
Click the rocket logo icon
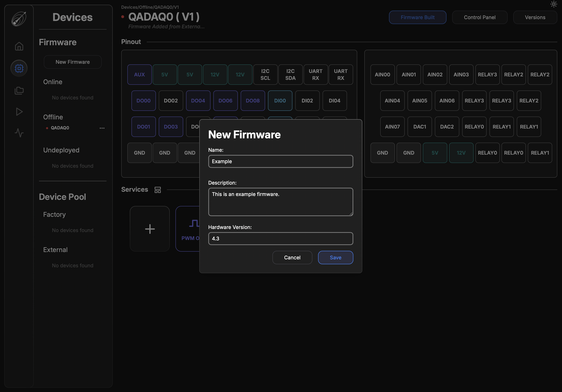[19, 19]
